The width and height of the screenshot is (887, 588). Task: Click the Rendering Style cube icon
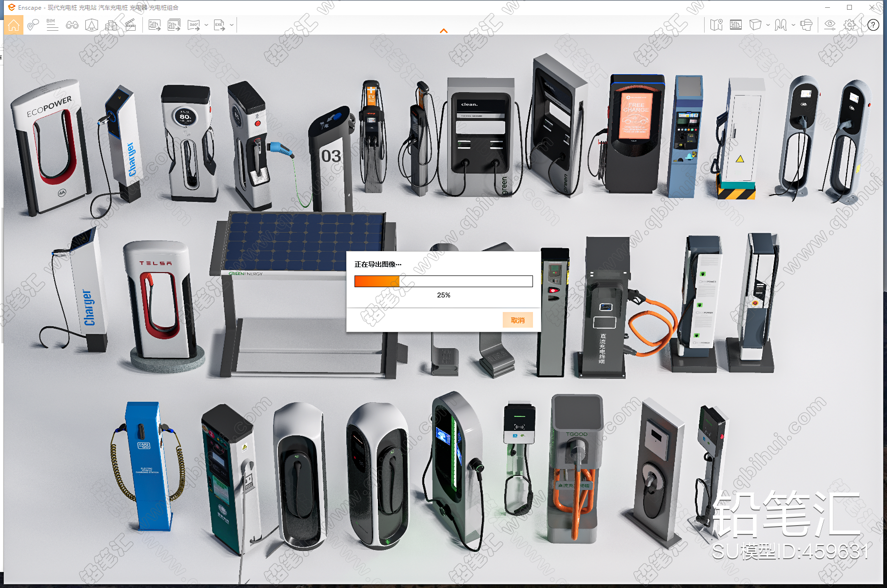click(x=755, y=25)
